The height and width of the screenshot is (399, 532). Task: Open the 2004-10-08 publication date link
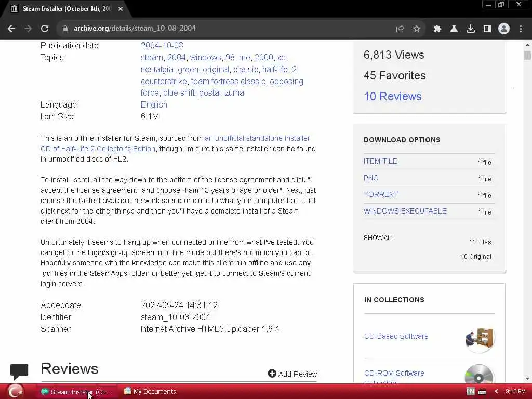(x=162, y=46)
